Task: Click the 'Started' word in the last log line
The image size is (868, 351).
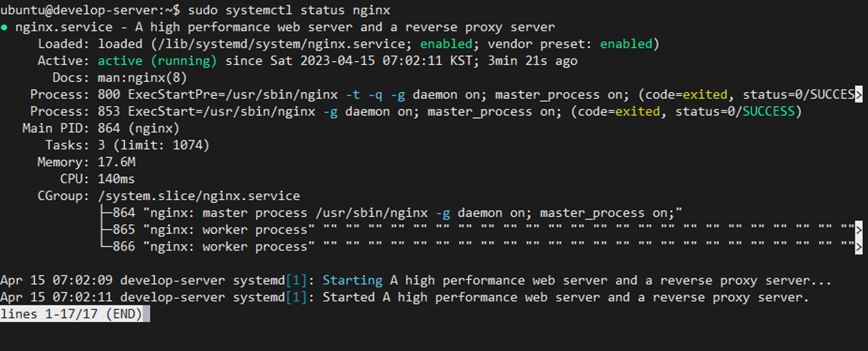Action: click(349, 298)
